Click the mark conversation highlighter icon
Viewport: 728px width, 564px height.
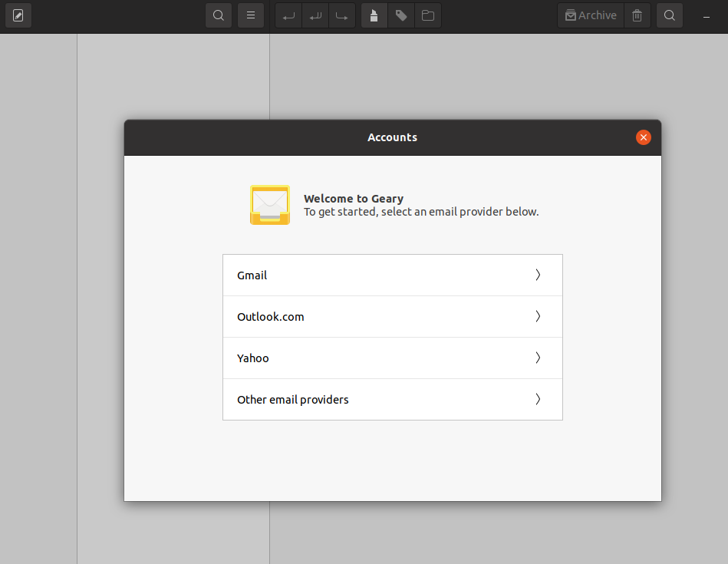click(x=374, y=15)
